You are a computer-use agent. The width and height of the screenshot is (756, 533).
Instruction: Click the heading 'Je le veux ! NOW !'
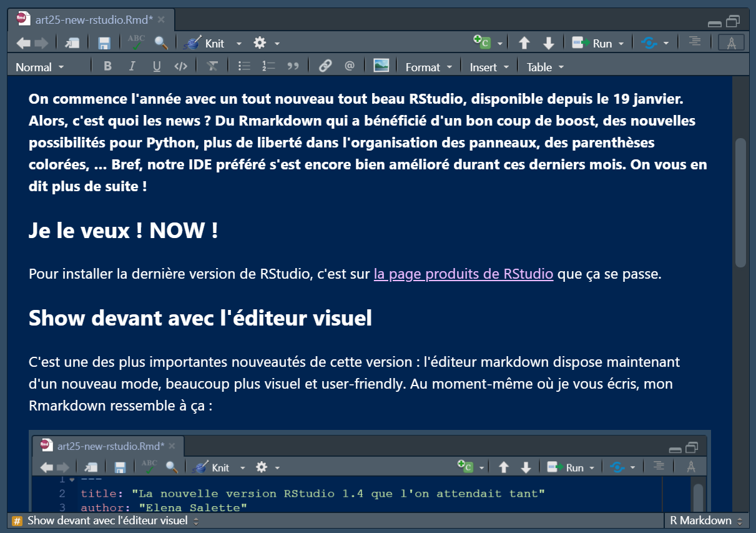click(123, 231)
